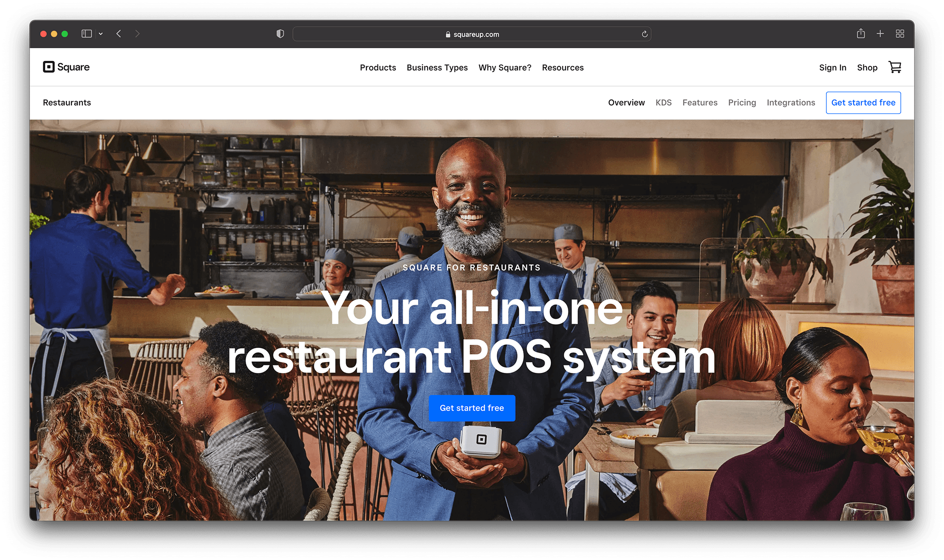Click the Get started free button
The height and width of the screenshot is (560, 944).
pos(472,408)
